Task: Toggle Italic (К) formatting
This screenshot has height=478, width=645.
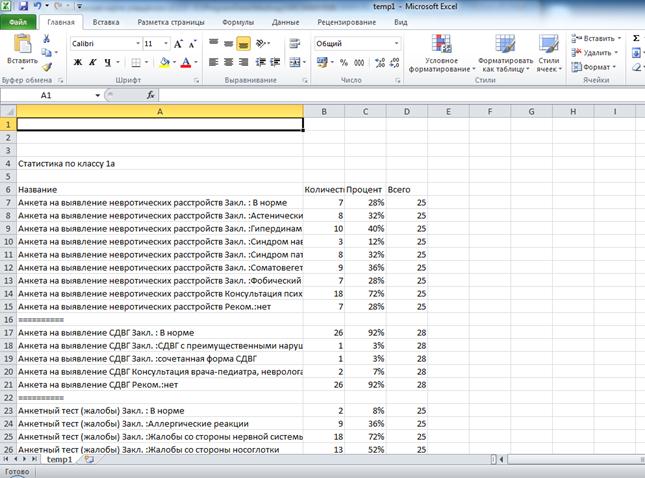Action: (92, 62)
